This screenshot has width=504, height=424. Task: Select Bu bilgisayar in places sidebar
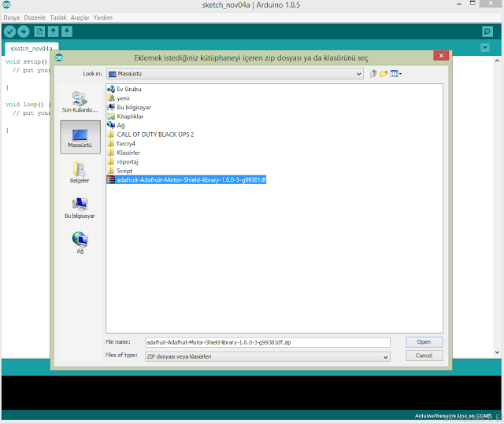pos(80,208)
